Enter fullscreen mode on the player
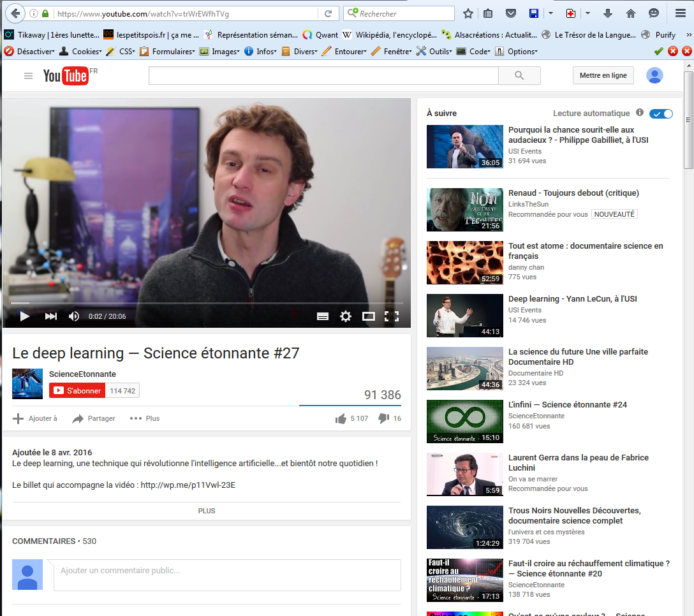Screen dimensions: 694x616 point(392,316)
